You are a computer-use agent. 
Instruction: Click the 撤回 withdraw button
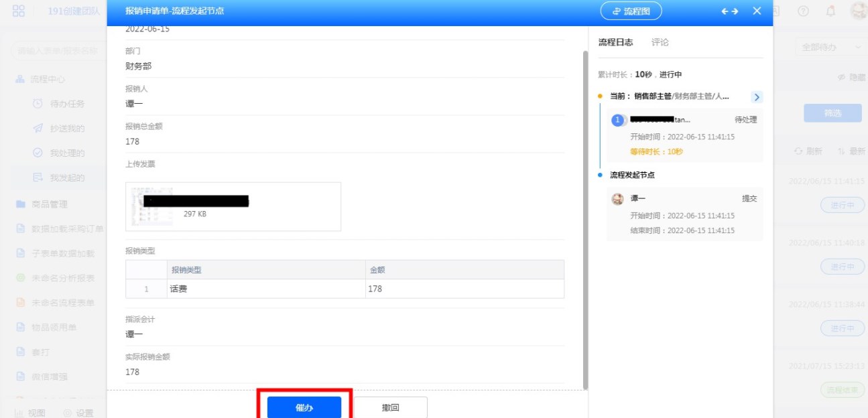[x=390, y=407]
